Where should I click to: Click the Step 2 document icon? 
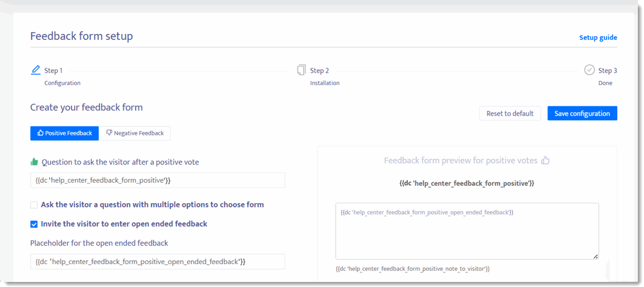tap(302, 70)
